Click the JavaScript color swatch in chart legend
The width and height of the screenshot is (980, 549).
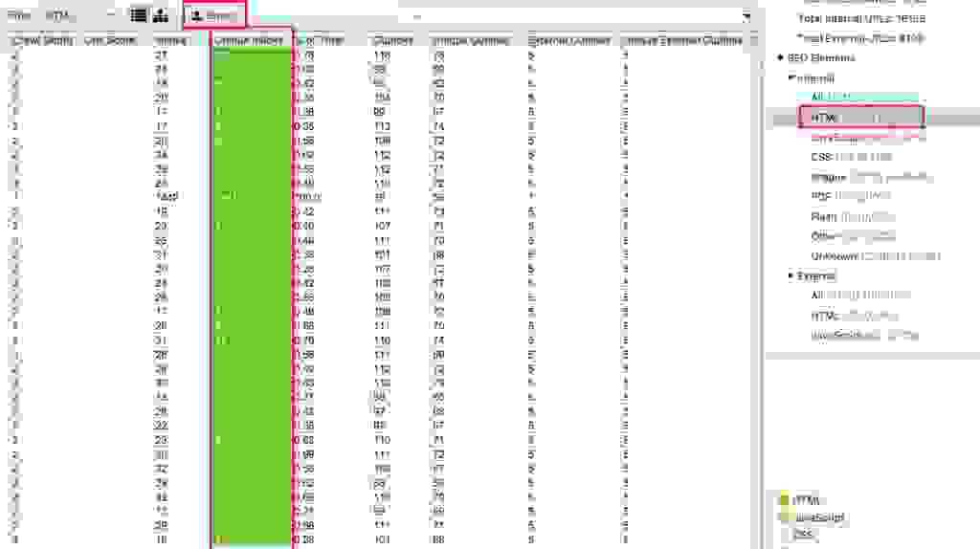(785, 517)
